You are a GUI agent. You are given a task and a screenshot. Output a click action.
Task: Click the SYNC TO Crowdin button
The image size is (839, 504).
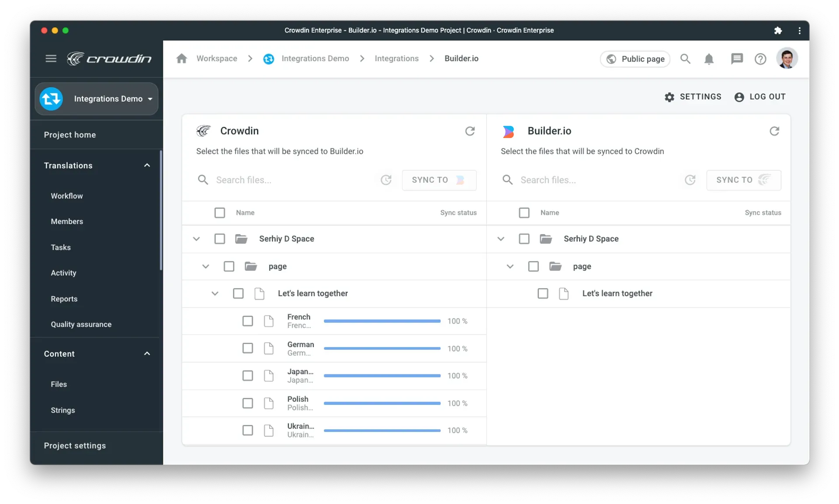[x=744, y=180]
